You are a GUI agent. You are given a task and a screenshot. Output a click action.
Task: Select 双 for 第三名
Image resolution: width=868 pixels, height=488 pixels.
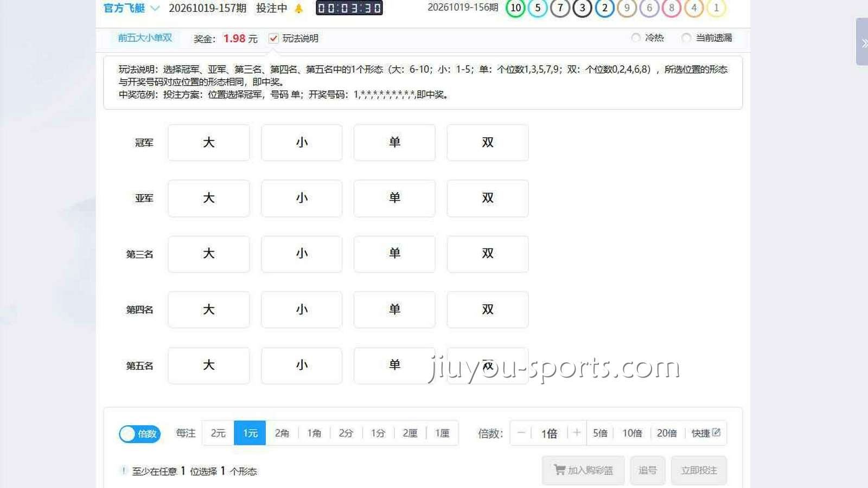coord(488,254)
